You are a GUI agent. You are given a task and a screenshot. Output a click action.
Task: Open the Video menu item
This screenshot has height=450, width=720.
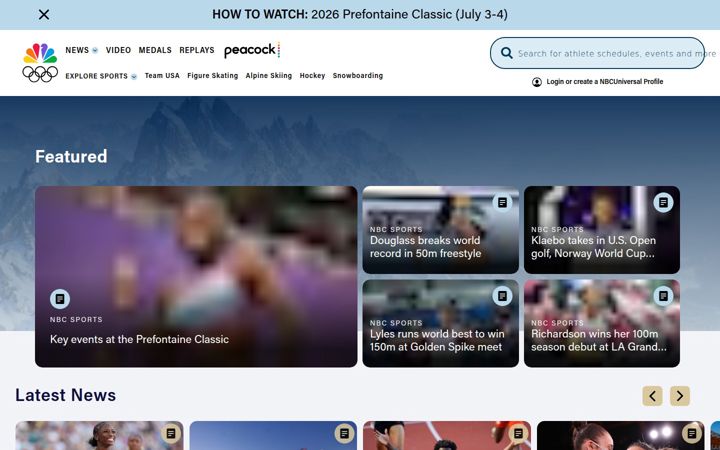[118, 50]
